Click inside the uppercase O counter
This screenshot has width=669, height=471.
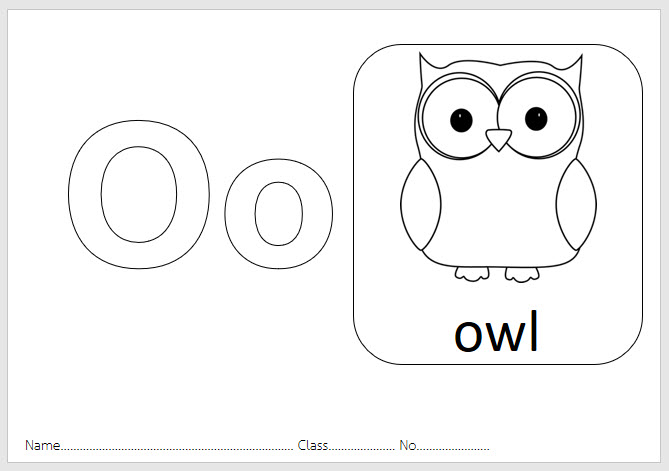pyautogui.click(x=139, y=195)
